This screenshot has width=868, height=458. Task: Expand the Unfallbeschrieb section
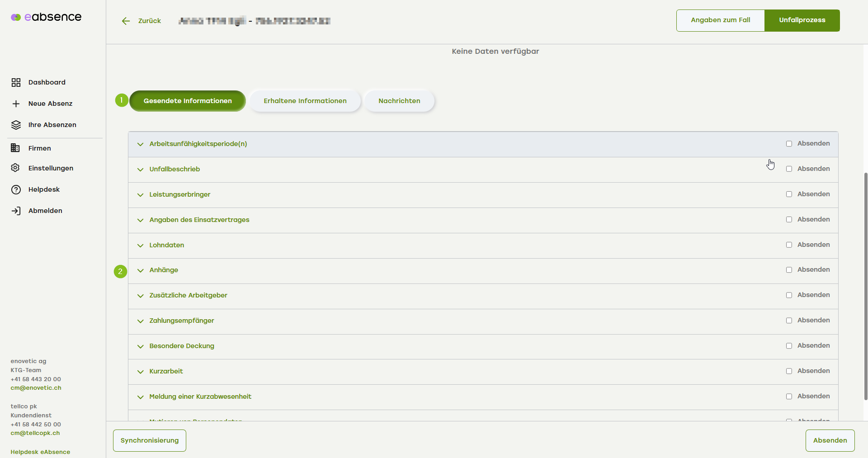coord(141,170)
